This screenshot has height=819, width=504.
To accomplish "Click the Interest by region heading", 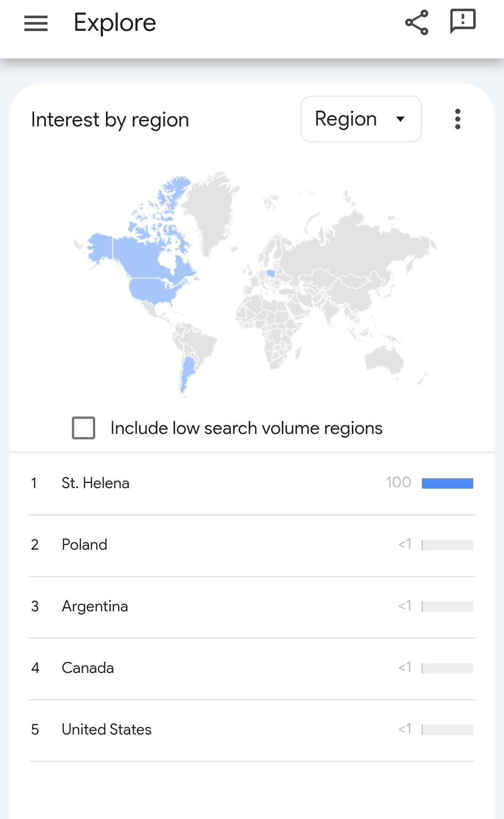I will (110, 120).
